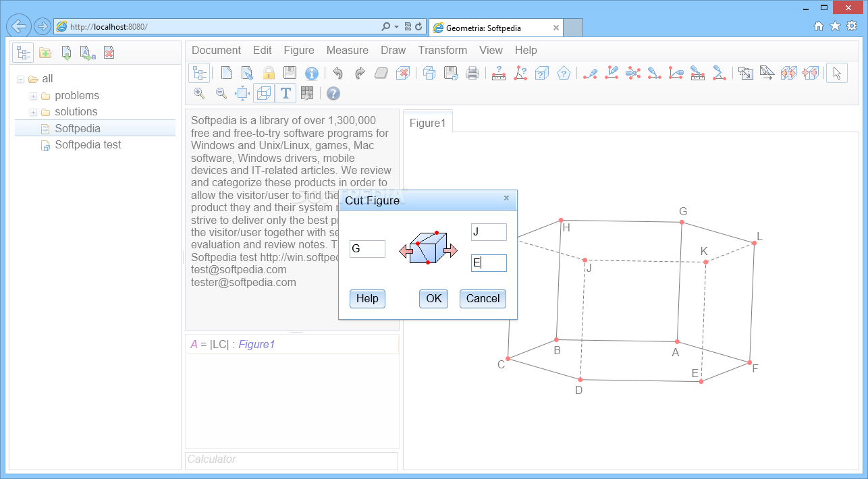The width and height of the screenshot is (868, 479).
Task: Click the new folder icon in sidebar
Action: [45, 53]
